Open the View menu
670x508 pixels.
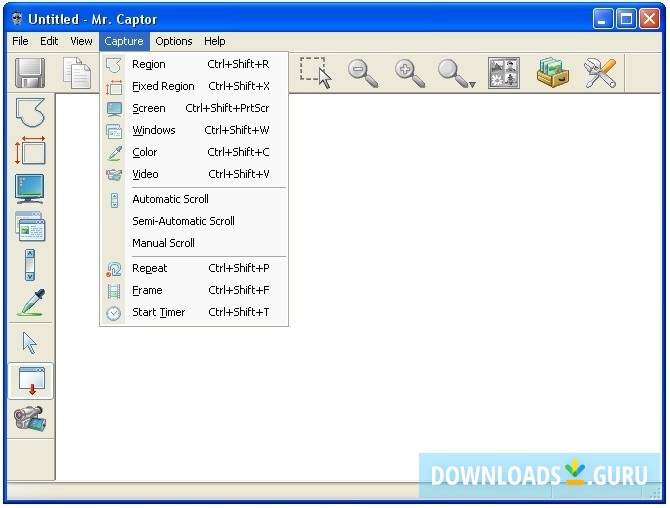pos(81,41)
